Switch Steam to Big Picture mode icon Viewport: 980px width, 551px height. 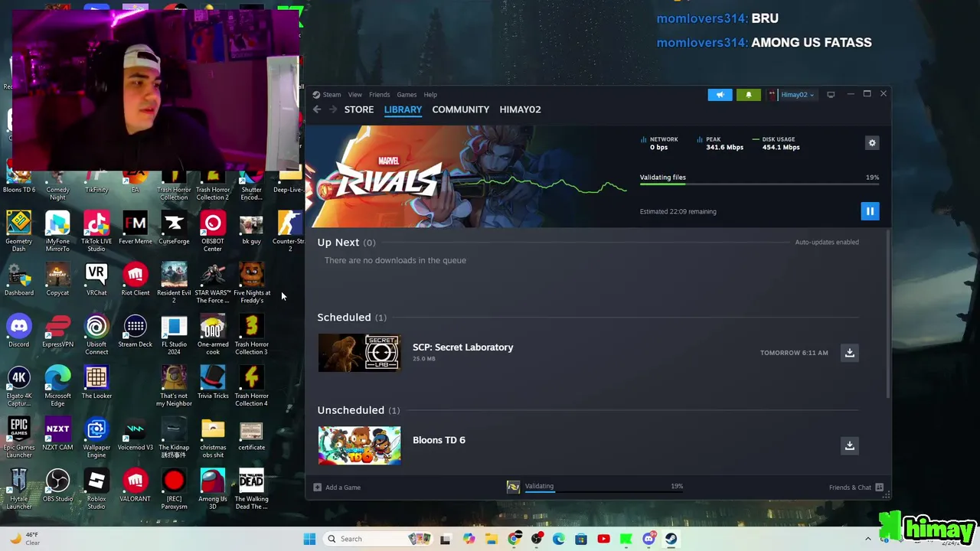tap(831, 95)
